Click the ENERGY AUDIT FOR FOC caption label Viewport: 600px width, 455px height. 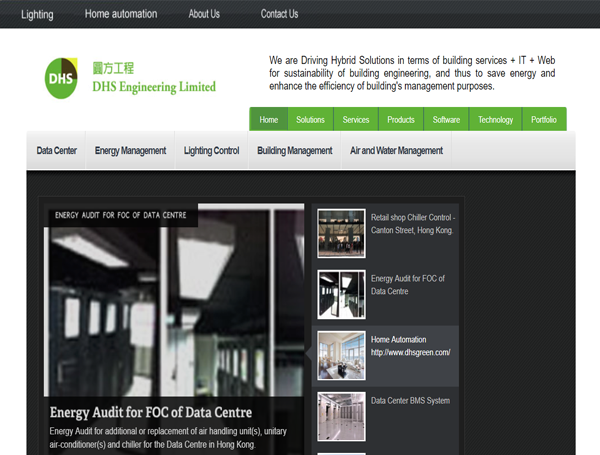click(121, 215)
